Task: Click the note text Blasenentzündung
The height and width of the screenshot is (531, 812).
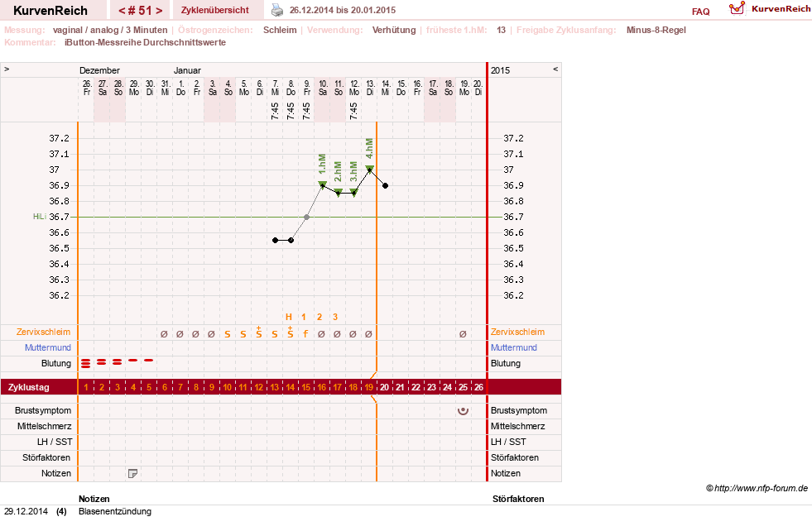Action: point(115,511)
